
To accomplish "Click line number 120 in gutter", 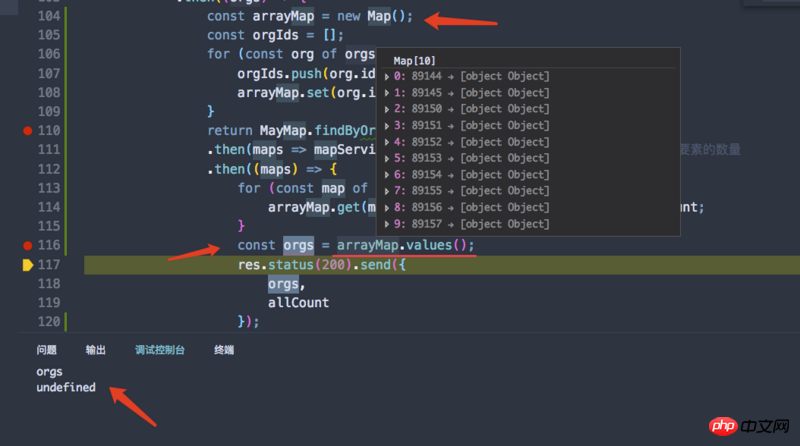I will 49,321.
